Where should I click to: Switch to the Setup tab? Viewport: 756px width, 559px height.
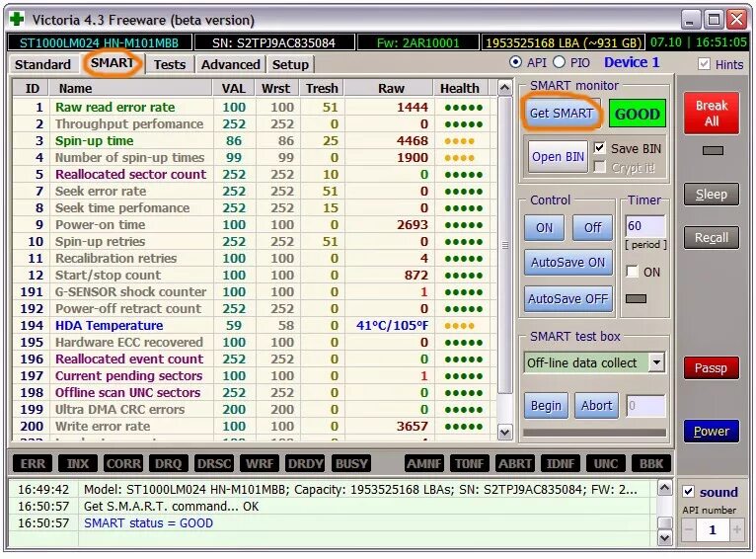290,64
